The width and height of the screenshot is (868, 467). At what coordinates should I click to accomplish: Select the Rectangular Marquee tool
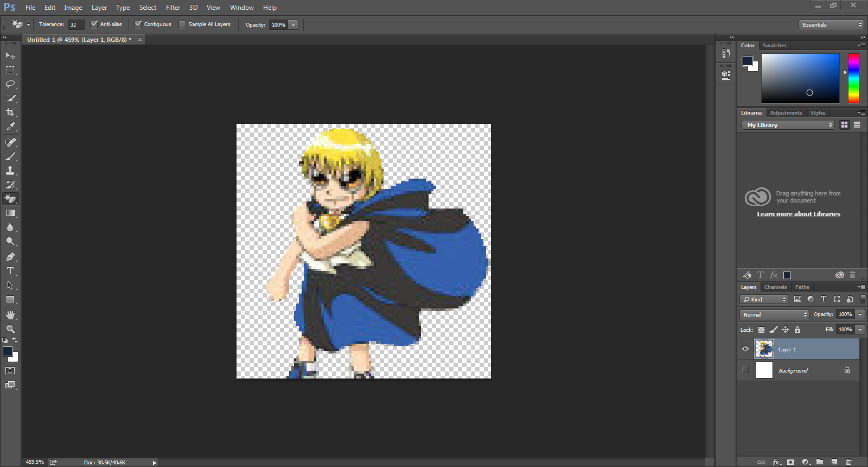coord(10,70)
